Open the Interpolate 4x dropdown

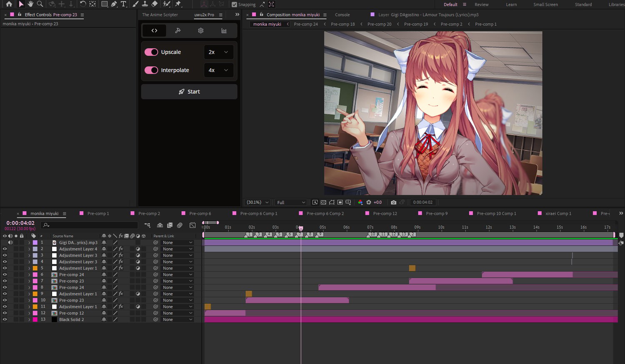[x=219, y=70]
